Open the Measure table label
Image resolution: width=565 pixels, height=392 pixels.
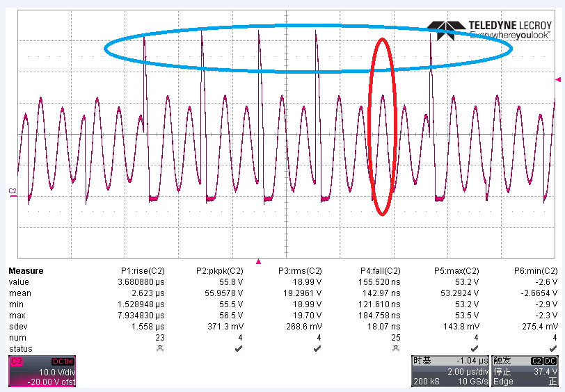[26, 270]
